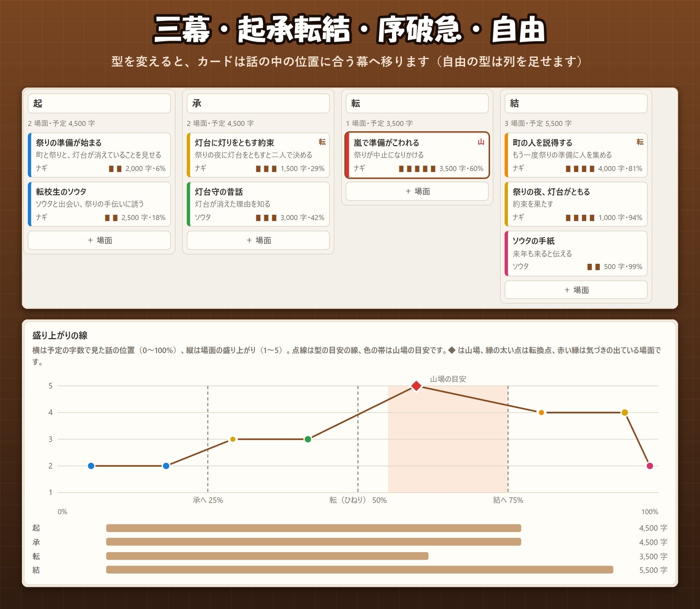This screenshot has width=700, height=609.
Task: Add a scene to the 承 column
Action: coord(258,240)
